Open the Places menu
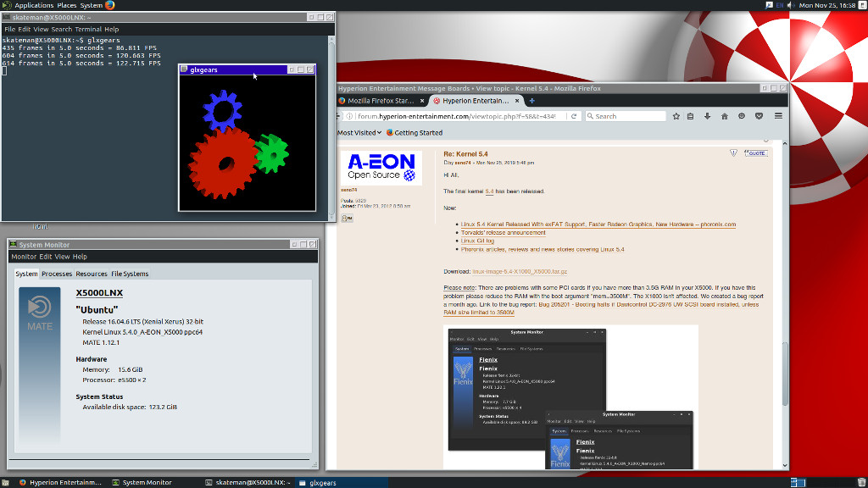This screenshot has width=868, height=488. coord(67,5)
